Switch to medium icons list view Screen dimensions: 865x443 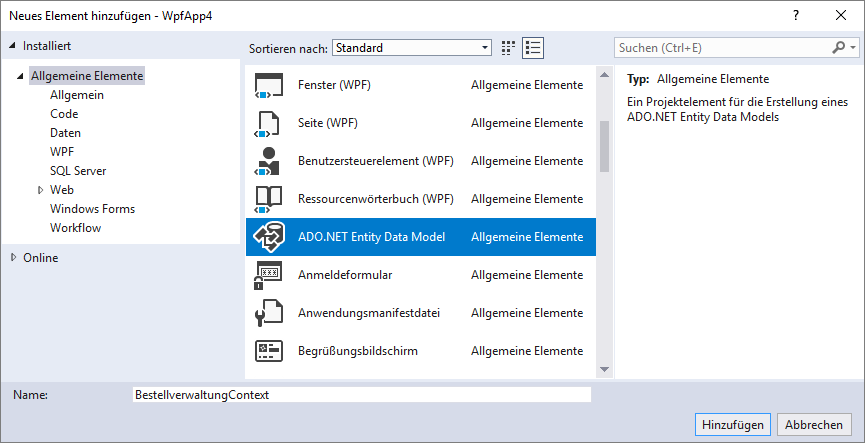[x=532, y=47]
